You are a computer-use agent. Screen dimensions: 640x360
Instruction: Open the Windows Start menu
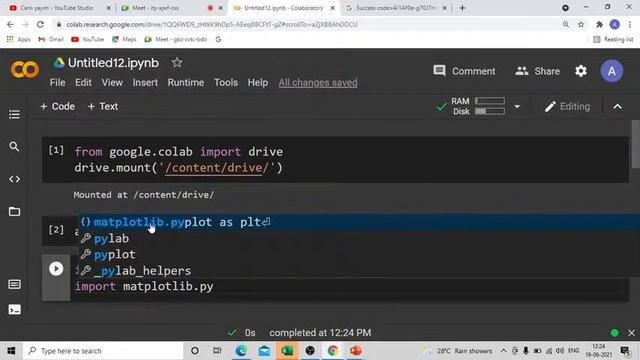11,351
